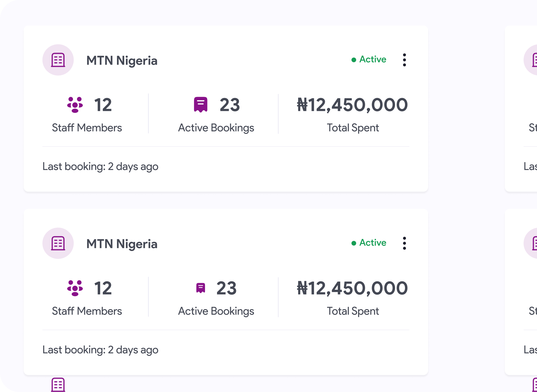
Task: Select the second card's MTN Nigeria company name
Action: [x=122, y=244]
